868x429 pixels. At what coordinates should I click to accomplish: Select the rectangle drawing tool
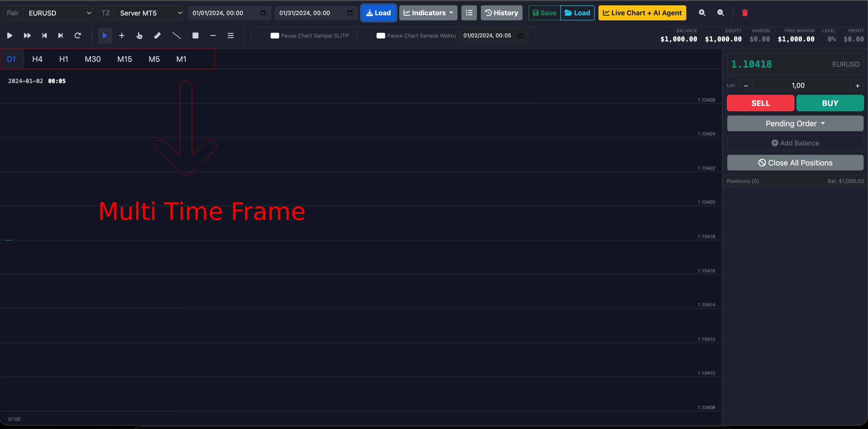pos(195,35)
